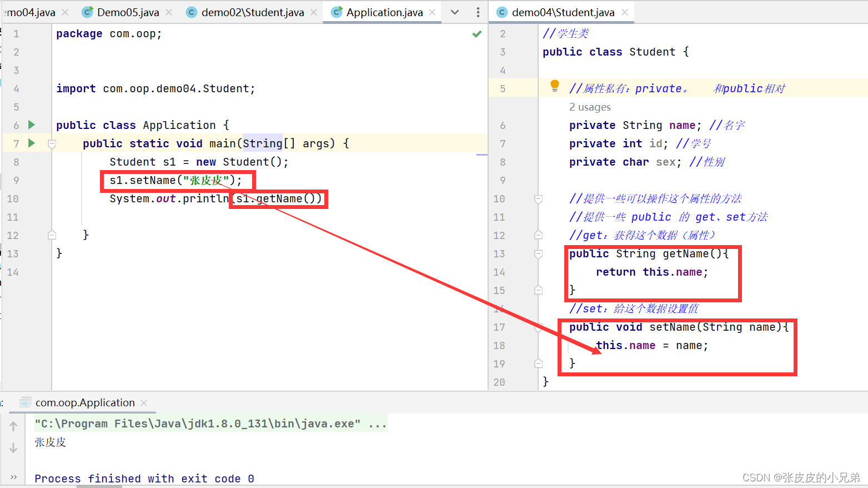
Task: Click the purple scrollbar stripe mark in the Application editor
Action: pos(481,155)
